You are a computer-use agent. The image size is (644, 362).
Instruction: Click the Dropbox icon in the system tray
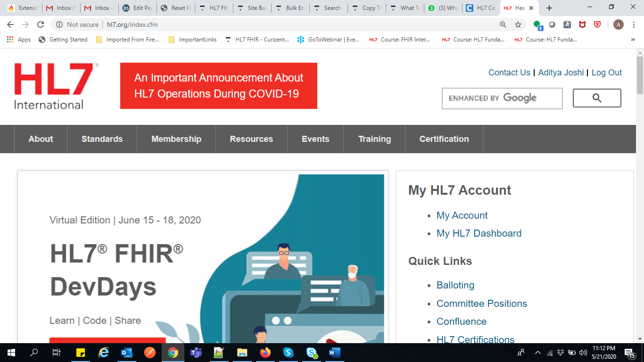(x=561, y=353)
